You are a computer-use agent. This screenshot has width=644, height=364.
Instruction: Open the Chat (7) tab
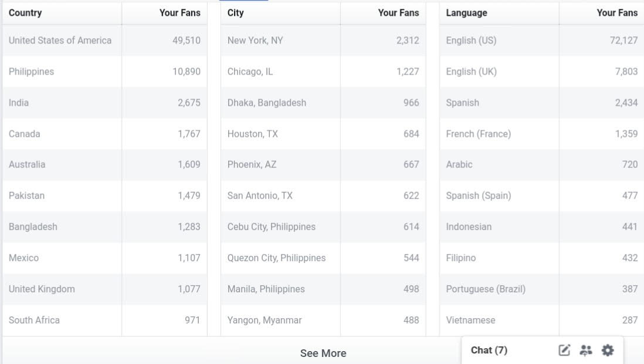tap(489, 350)
